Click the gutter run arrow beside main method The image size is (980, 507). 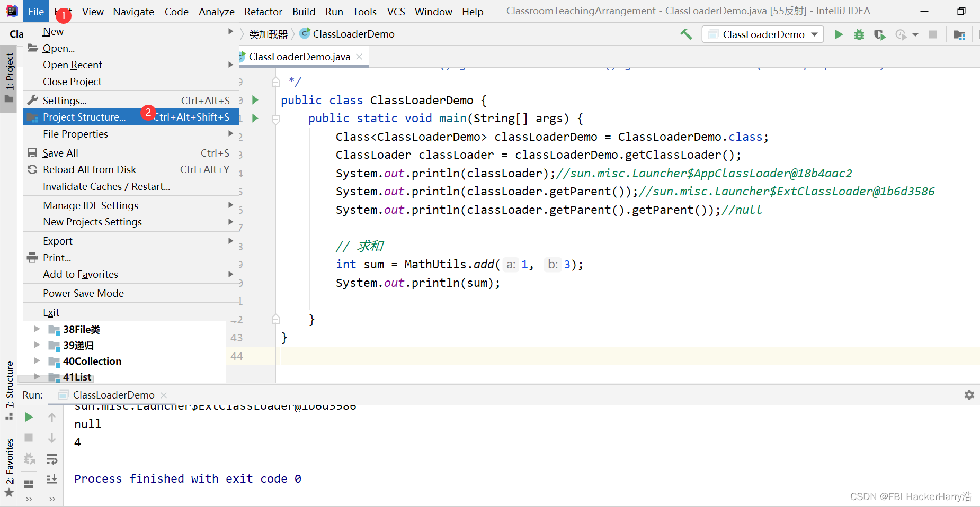[255, 118]
